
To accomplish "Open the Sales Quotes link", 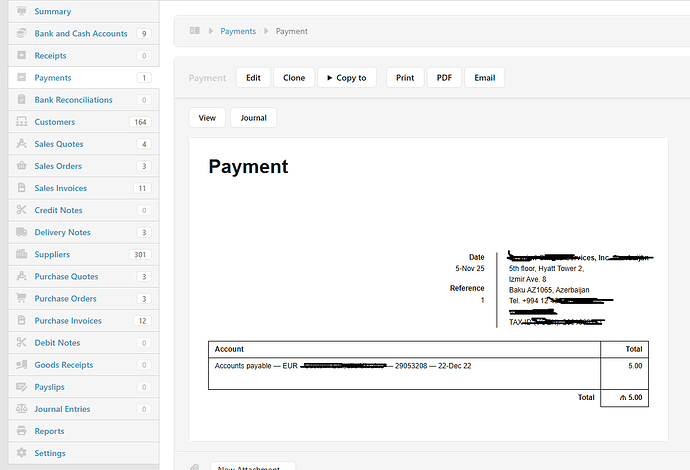I will (x=59, y=144).
